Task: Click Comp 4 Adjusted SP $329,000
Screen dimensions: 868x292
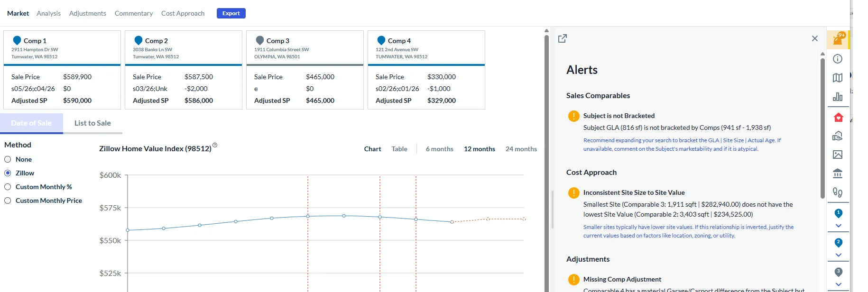Action: pos(442,100)
